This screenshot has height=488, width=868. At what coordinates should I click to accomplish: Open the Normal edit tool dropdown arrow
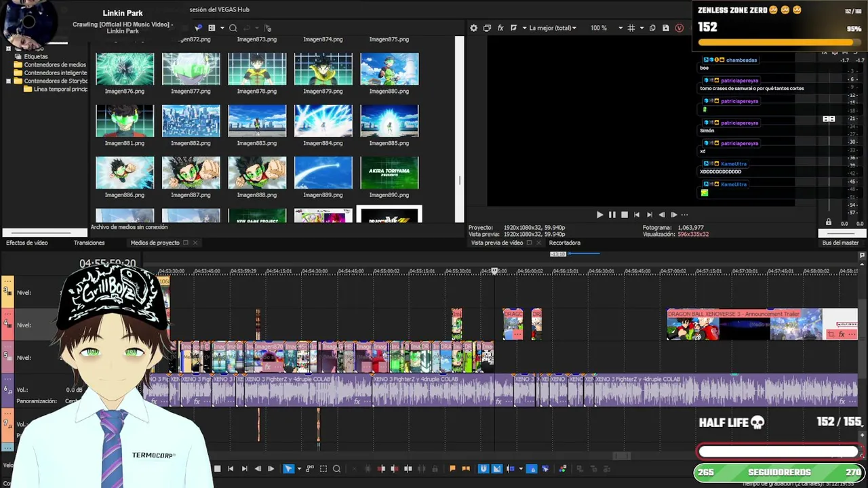(299, 468)
